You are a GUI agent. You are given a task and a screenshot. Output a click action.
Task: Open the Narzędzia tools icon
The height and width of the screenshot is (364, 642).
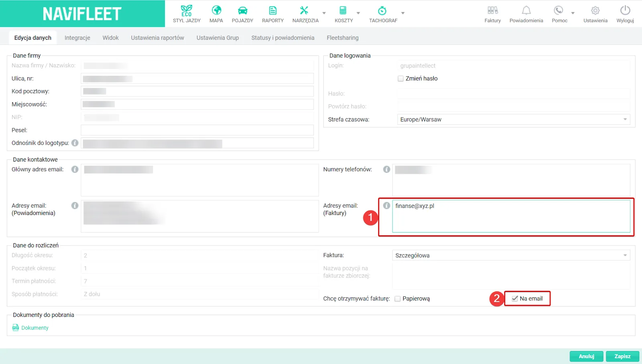(304, 10)
